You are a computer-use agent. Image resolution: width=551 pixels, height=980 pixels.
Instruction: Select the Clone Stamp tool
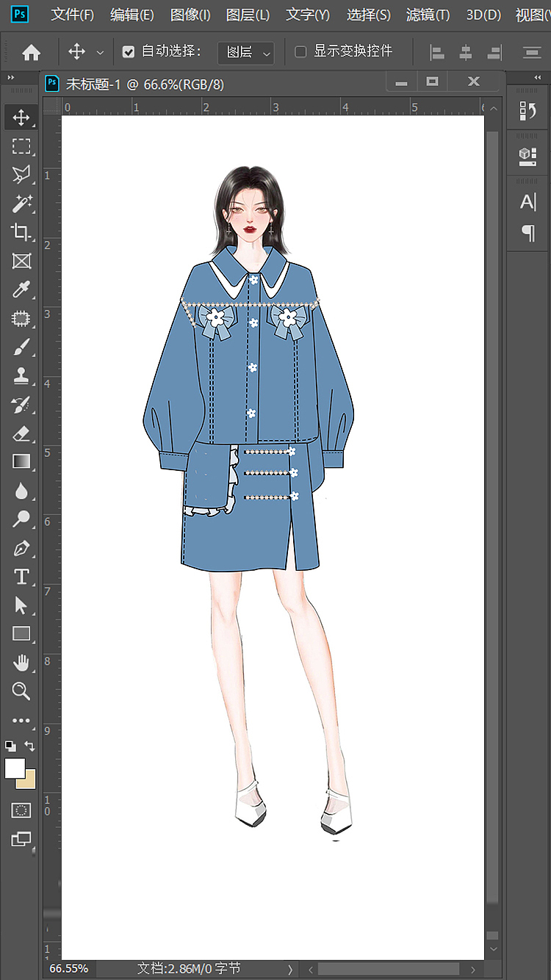21,375
